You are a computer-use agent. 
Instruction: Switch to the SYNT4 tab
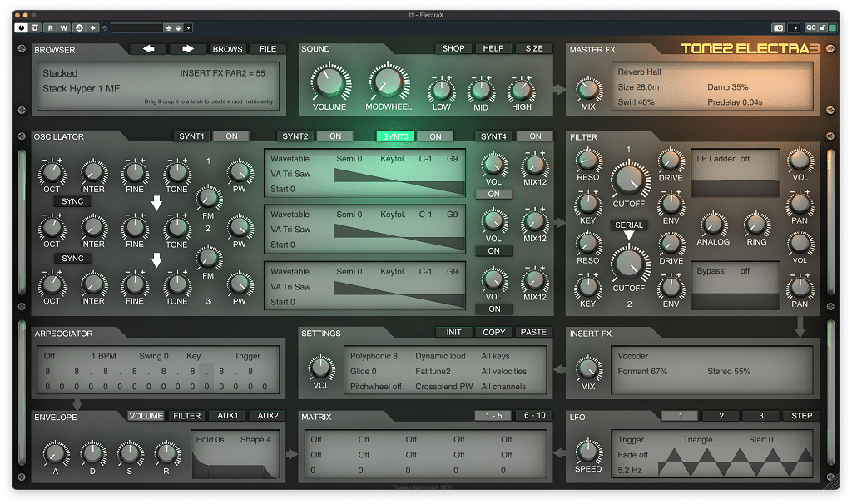click(x=493, y=136)
